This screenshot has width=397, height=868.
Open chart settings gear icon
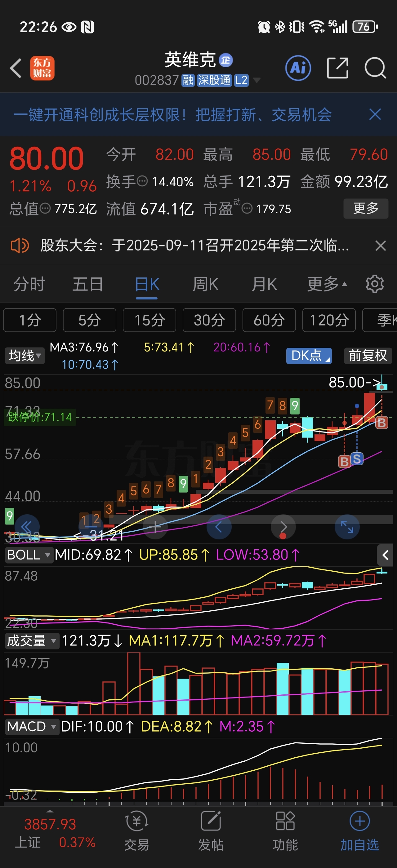click(375, 284)
